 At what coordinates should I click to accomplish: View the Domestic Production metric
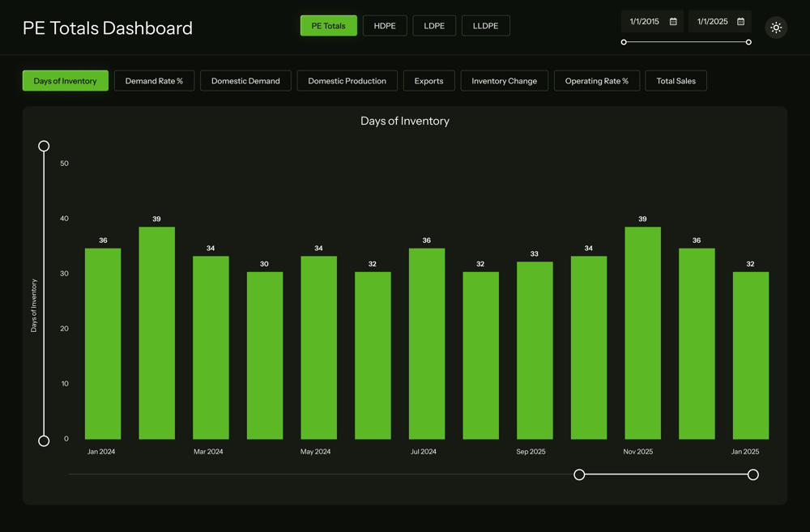tap(347, 81)
